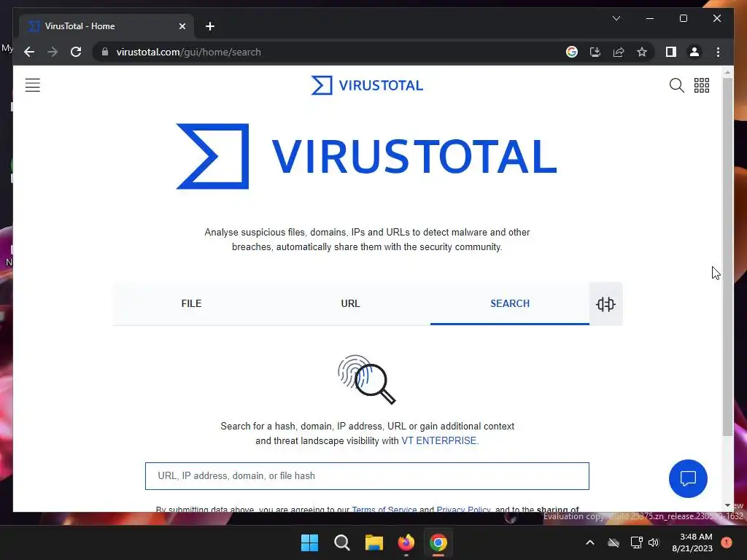747x560 pixels.
Task: Open the VirusTotal hamburger menu
Action: [x=32, y=85]
